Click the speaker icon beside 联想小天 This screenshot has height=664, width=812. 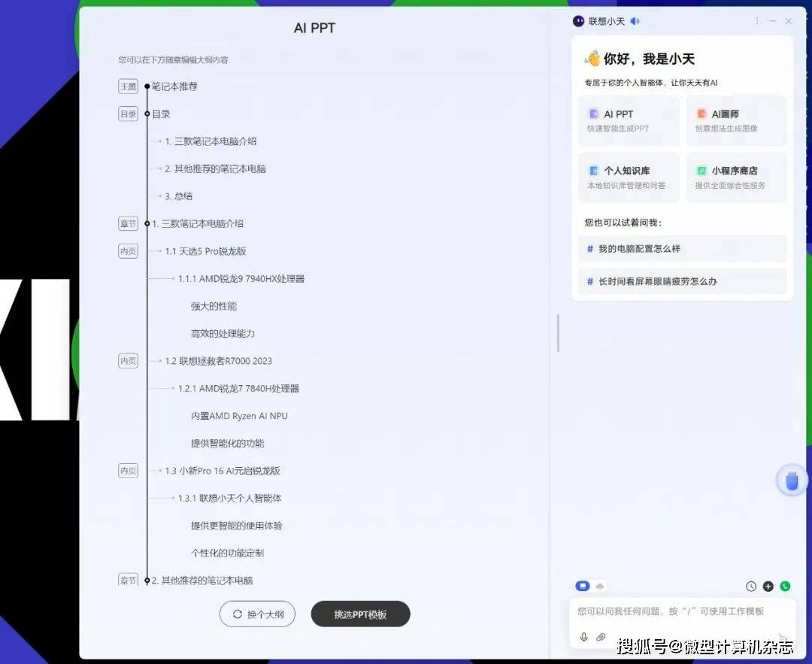[x=635, y=21]
